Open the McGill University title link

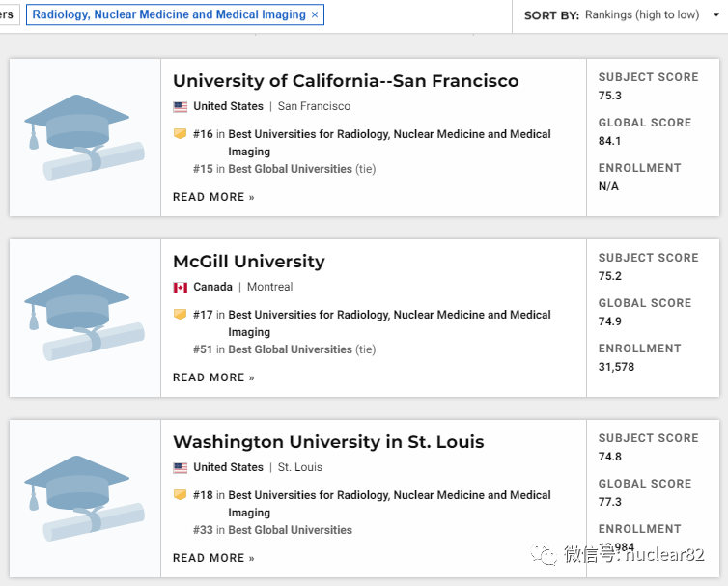249,262
